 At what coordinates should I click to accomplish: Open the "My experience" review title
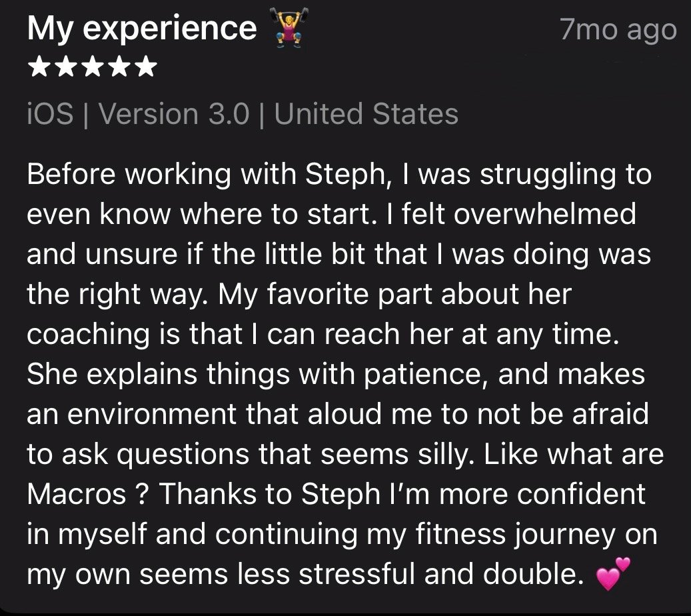click(141, 29)
